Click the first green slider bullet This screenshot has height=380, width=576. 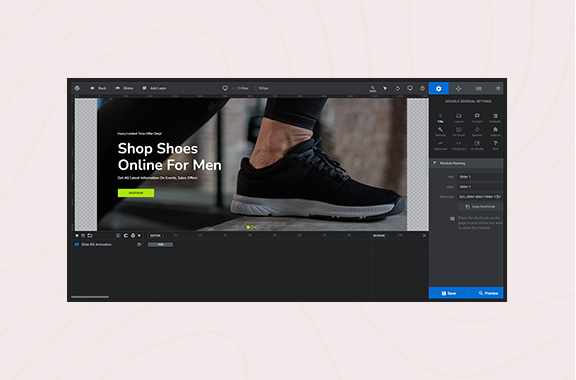click(x=248, y=227)
